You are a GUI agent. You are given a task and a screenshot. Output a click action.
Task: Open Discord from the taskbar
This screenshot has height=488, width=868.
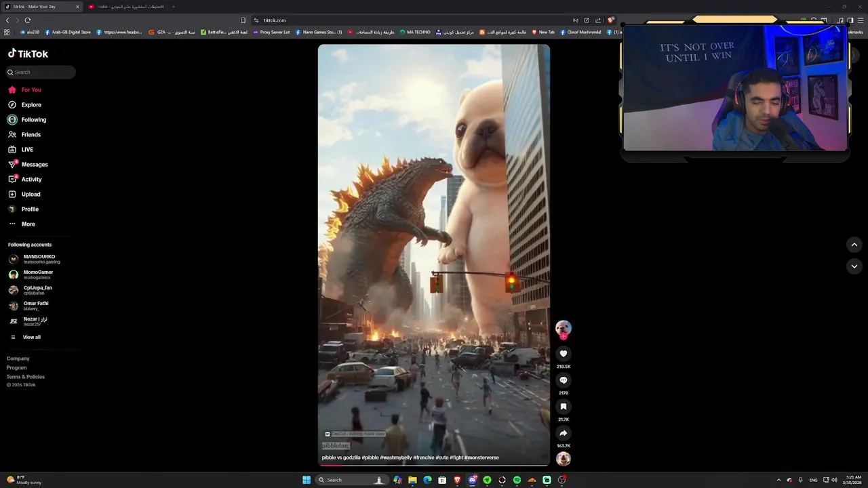[x=472, y=480]
